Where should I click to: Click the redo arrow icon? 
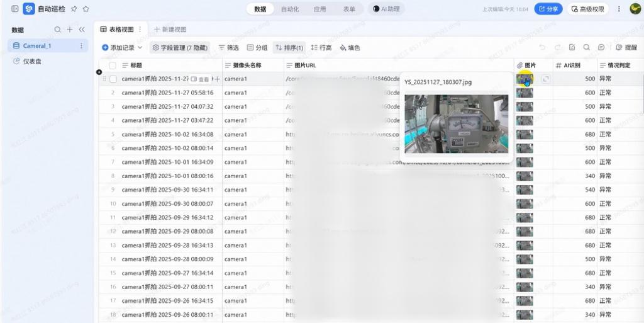point(557,48)
